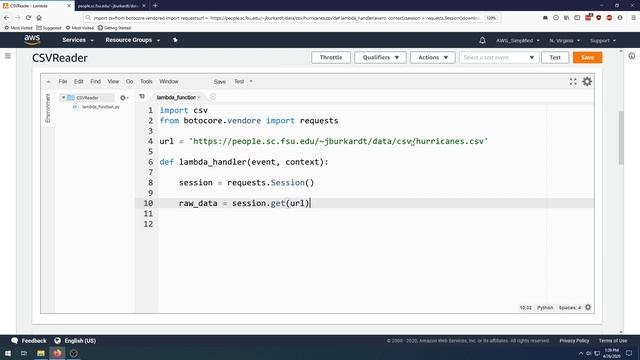The width and height of the screenshot is (640, 360).
Task: Collapse the editor menu bar arrow
Action: pos(49,82)
